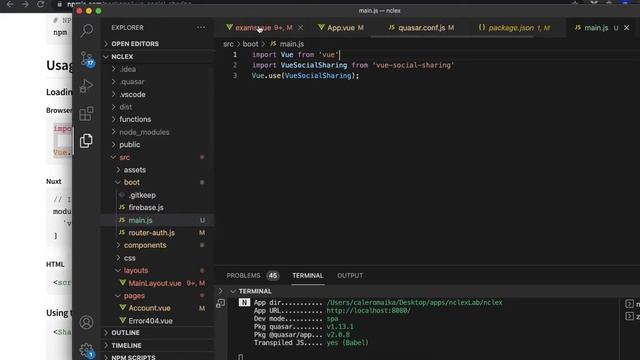Screen dimensions: 640x360
Task: Close the exams.vue tab
Action: pos(300,28)
